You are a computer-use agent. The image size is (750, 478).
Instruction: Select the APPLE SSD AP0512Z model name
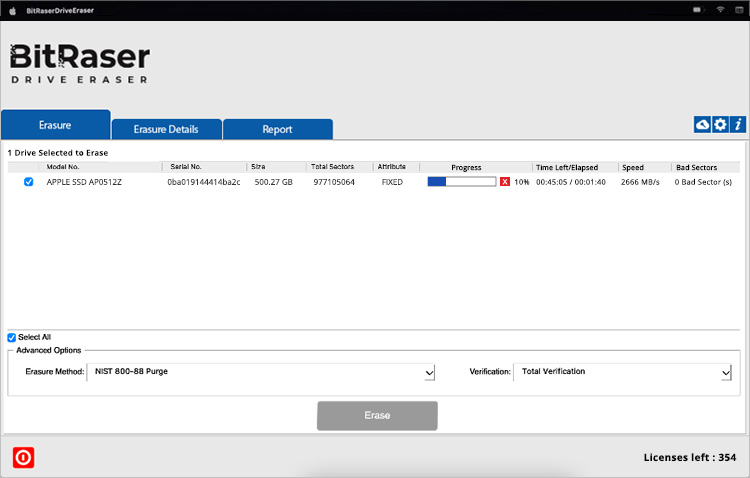tap(84, 182)
